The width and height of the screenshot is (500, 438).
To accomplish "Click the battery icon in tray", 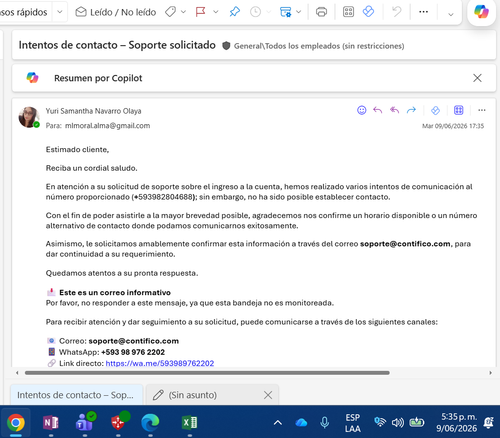I will tap(417, 422).
